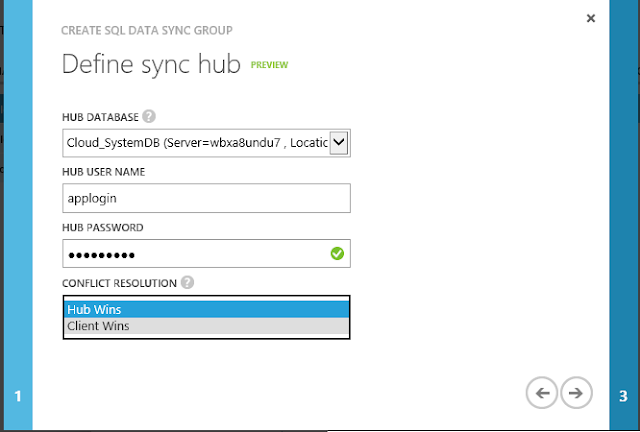Click the CONFLICT RESOLUTION label
640x432 pixels.
(x=120, y=283)
